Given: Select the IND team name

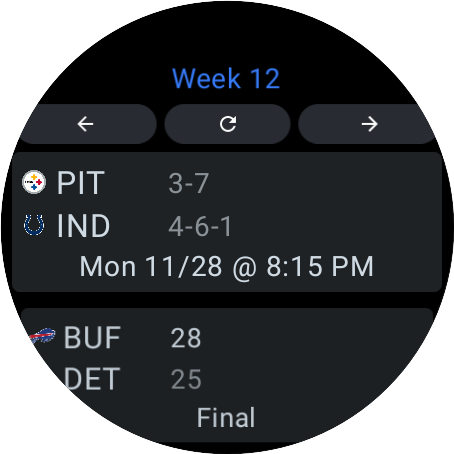Looking at the screenshot, I should (x=83, y=226).
